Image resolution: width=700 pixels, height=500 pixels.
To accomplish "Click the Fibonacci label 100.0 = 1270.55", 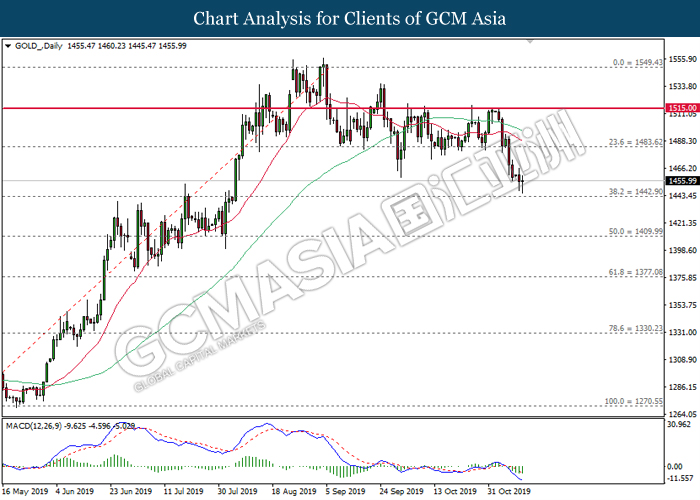I will pyautogui.click(x=634, y=401).
